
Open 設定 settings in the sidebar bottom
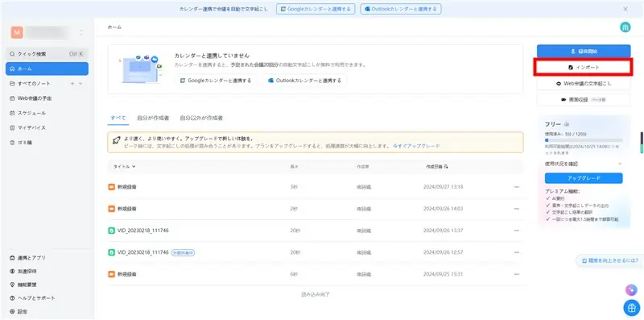tap(18, 312)
